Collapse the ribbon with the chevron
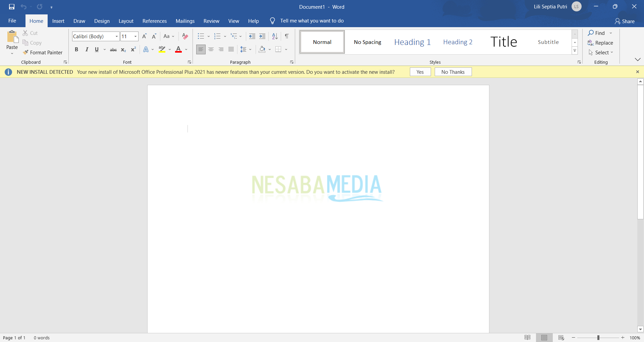 tap(638, 59)
